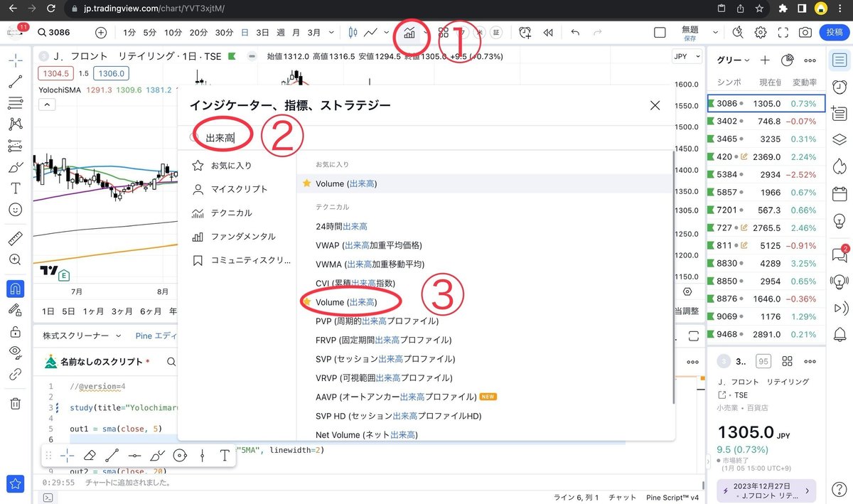The height and width of the screenshot is (504, 853).
Task: Enter fullscreen mode icon
Action: (783, 32)
